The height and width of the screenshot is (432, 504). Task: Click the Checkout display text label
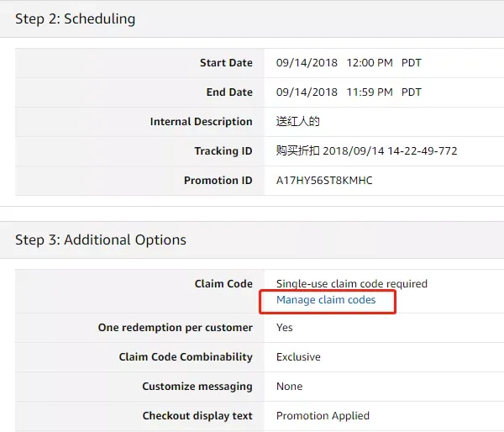[197, 416]
